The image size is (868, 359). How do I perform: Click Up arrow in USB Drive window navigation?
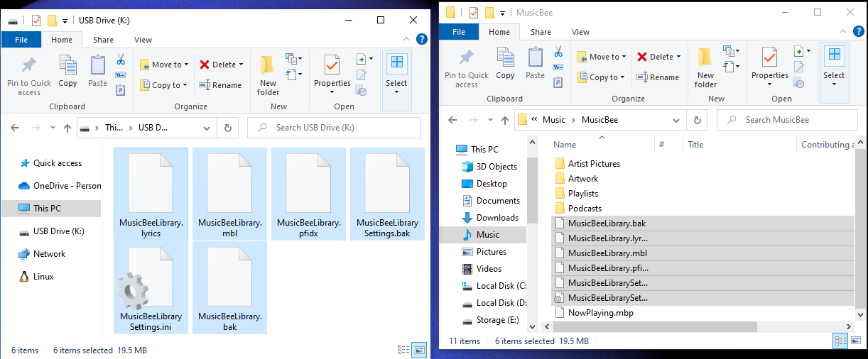point(67,128)
